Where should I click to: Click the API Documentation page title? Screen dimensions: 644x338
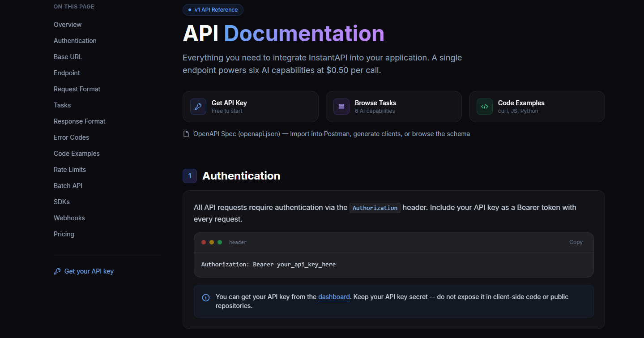283,34
